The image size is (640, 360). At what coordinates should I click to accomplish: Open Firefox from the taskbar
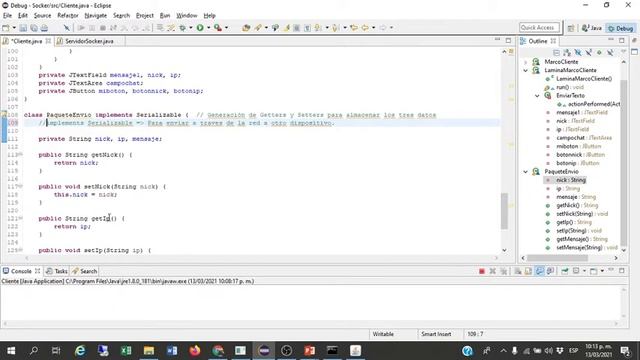tap(195, 351)
